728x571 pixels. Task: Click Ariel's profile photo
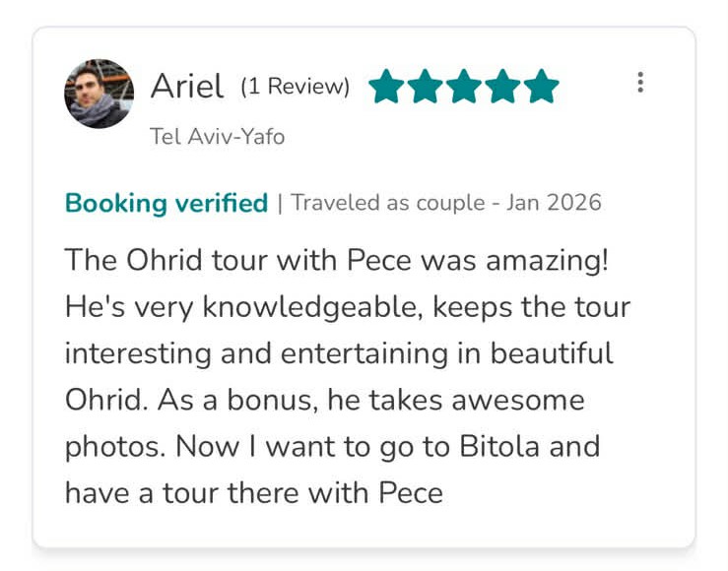tap(99, 94)
